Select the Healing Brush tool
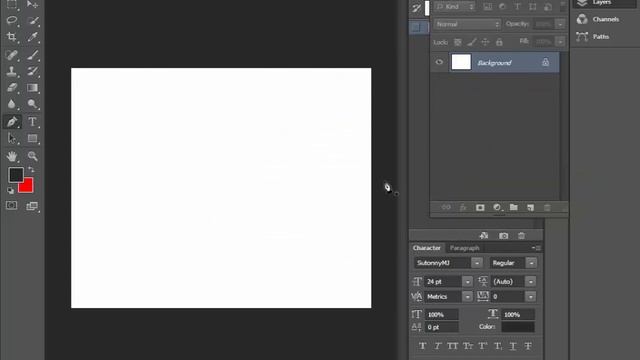 click(11, 54)
